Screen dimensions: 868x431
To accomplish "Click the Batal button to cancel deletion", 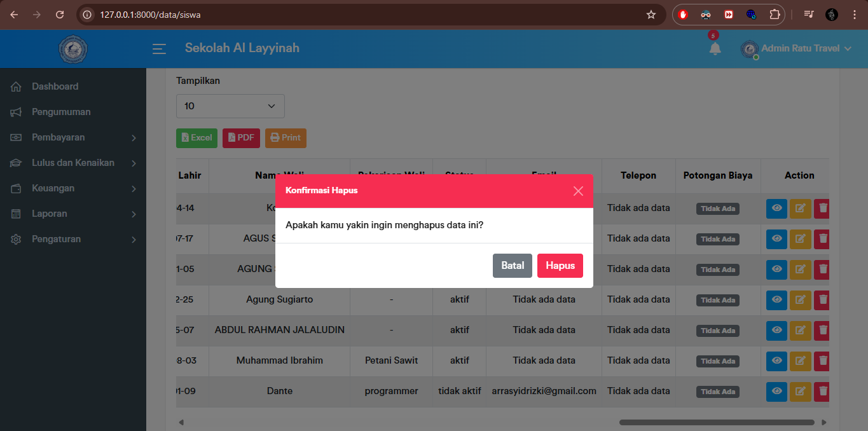I will click(x=512, y=266).
